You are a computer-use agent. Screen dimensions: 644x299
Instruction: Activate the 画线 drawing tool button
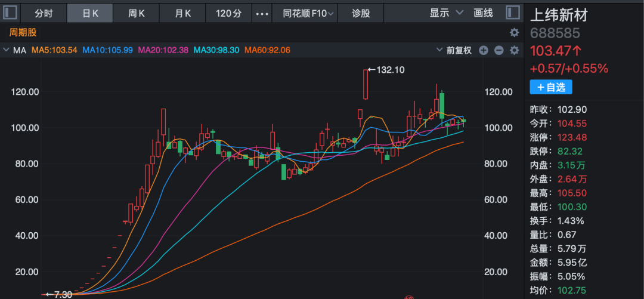click(x=483, y=13)
